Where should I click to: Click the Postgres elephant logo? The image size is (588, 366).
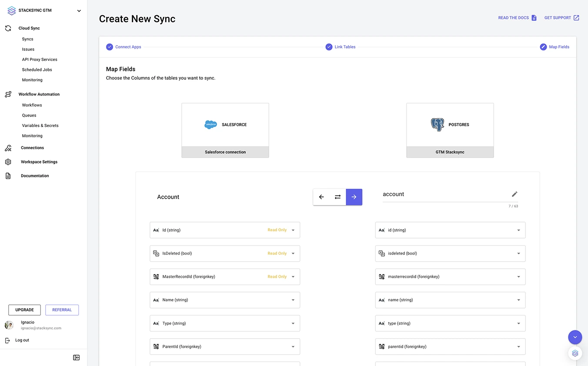tap(437, 125)
